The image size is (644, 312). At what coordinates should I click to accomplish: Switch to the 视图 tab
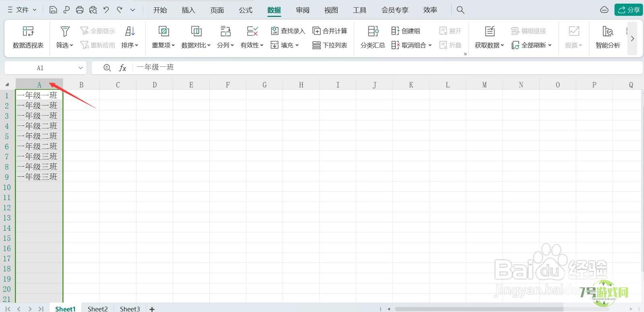pos(331,10)
